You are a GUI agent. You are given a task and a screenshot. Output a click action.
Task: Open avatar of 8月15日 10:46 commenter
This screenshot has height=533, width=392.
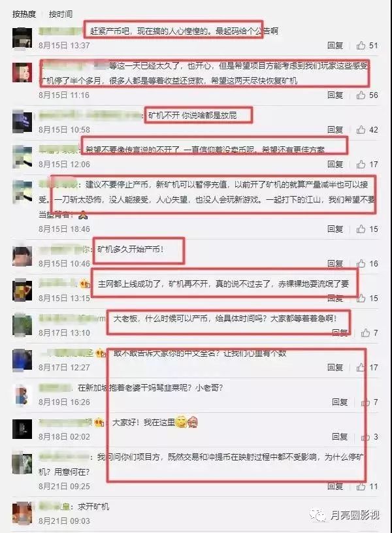point(22,256)
